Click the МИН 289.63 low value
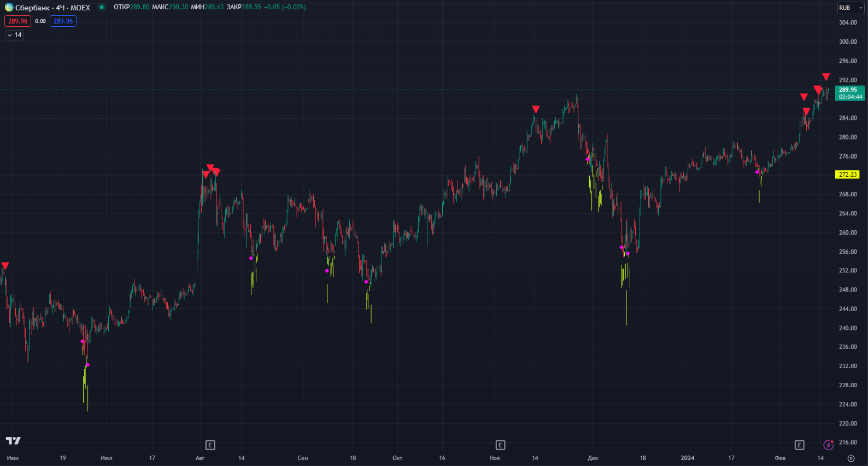 click(207, 7)
